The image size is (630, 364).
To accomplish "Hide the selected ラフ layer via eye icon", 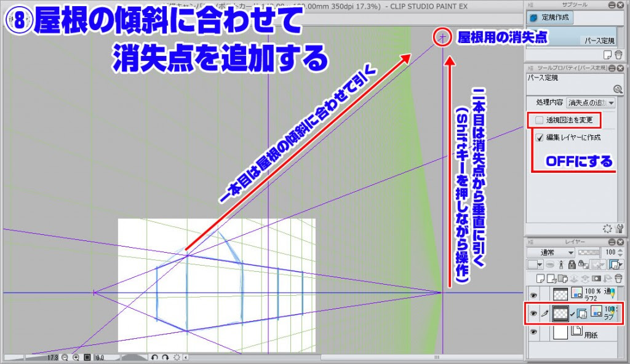I will 533,314.
